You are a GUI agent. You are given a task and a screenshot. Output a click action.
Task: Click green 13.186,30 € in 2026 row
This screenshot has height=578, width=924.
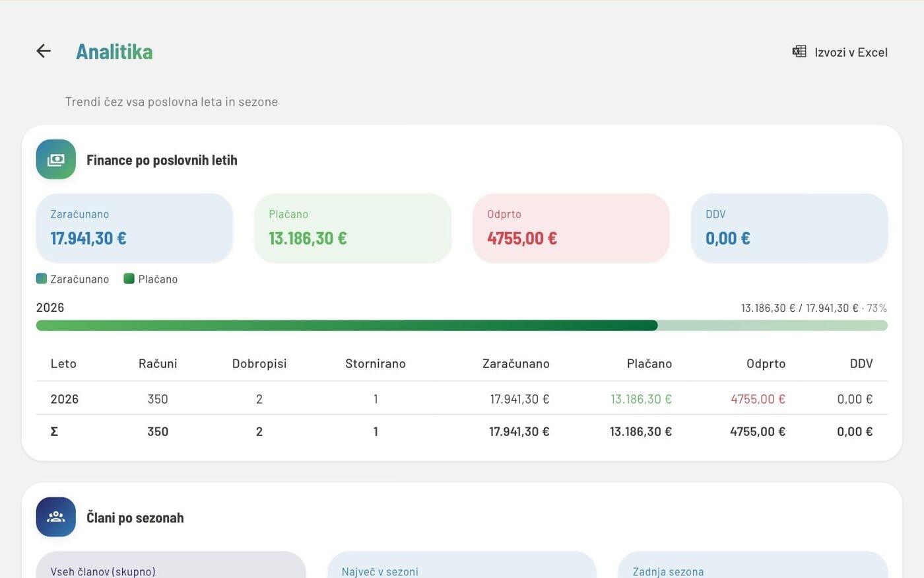(x=641, y=399)
